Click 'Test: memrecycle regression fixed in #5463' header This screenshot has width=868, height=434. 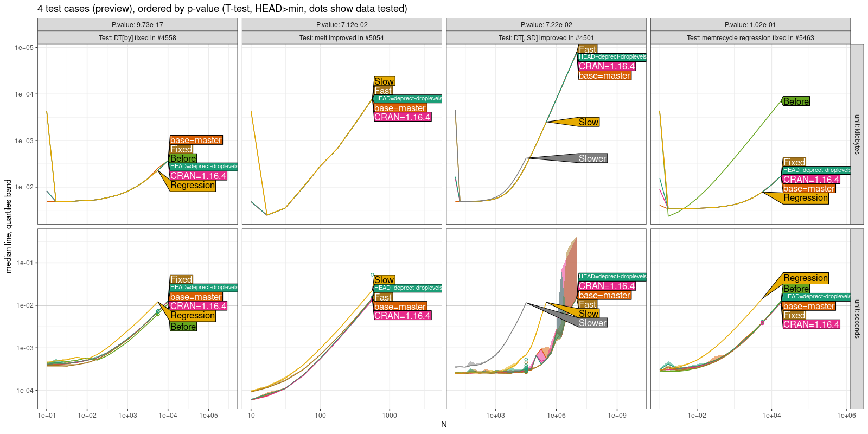pyautogui.click(x=750, y=38)
